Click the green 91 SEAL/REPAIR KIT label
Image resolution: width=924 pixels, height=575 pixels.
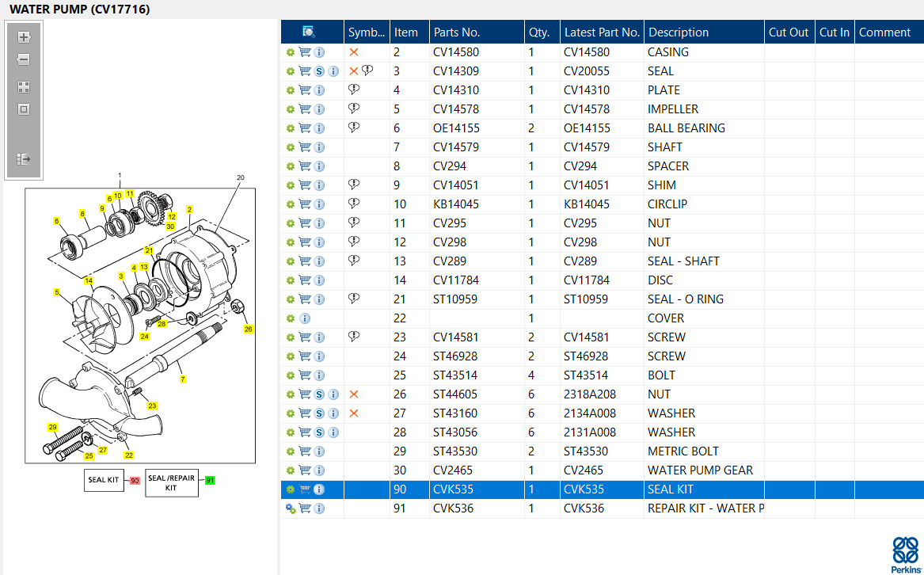click(x=210, y=480)
